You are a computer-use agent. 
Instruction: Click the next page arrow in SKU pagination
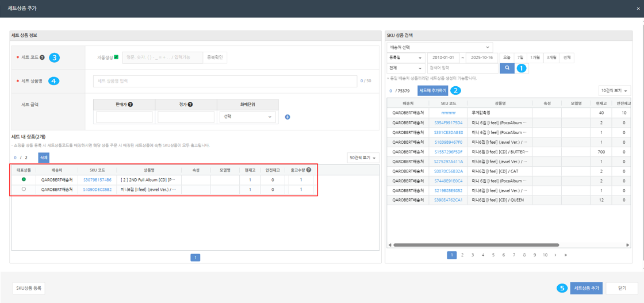(x=555, y=255)
